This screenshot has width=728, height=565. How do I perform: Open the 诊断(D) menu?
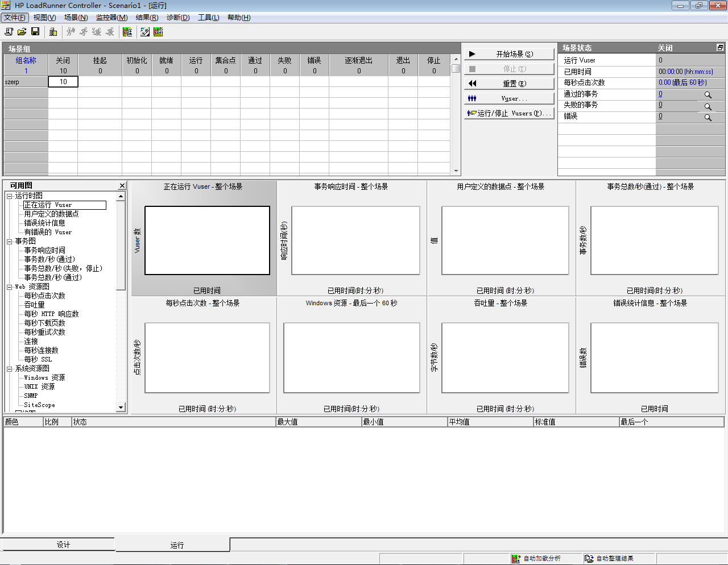click(x=178, y=18)
